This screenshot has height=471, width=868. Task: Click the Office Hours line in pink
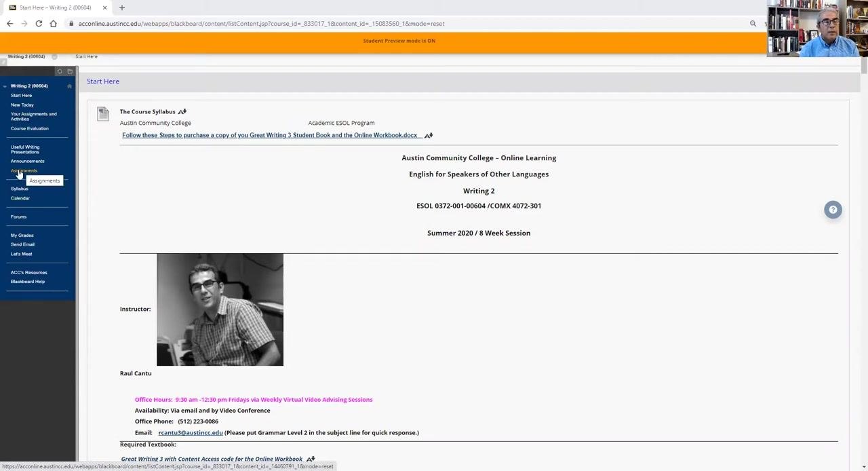point(254,400)
